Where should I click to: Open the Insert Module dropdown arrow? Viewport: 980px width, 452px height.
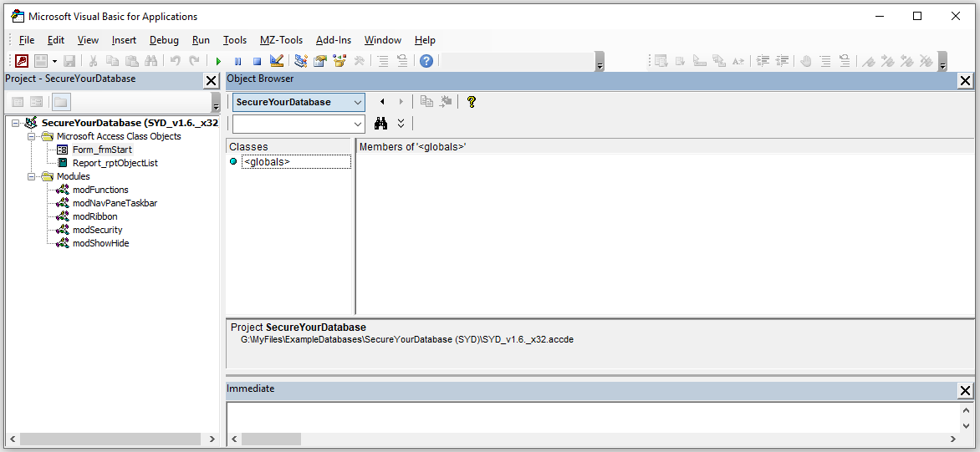(54, 60)
